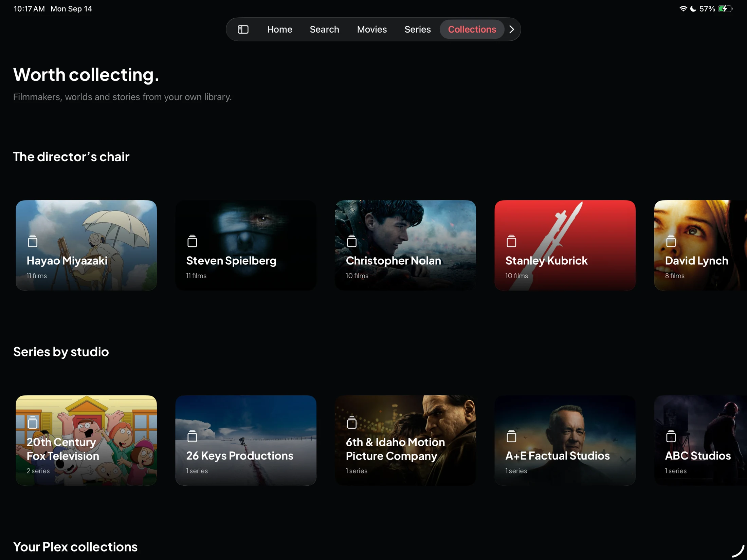The height and width of the screenshot is (560, 747).
Task: Click the 'Series by studio' section heading
Action: tap(61, 352)
